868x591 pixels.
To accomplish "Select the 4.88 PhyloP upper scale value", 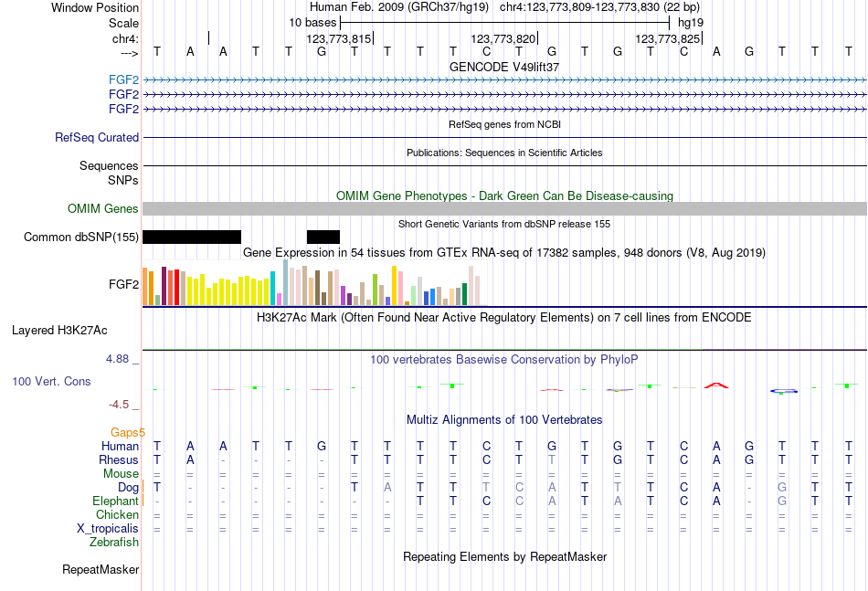I will (x=117, y=359).
